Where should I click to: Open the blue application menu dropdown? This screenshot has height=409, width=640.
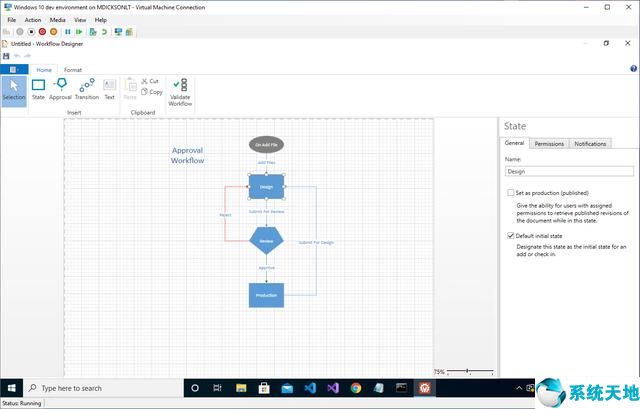13,70
